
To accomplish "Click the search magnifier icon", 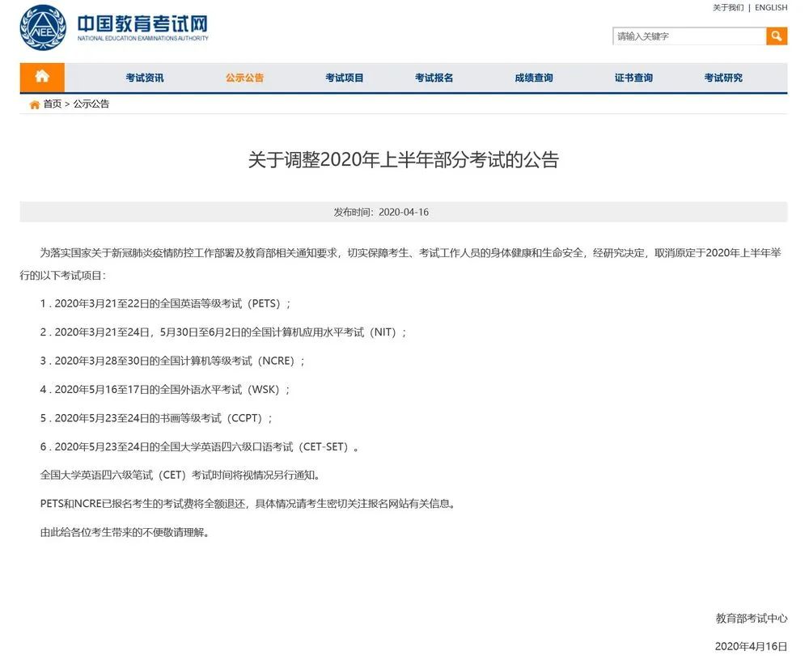I will (777, 36).
